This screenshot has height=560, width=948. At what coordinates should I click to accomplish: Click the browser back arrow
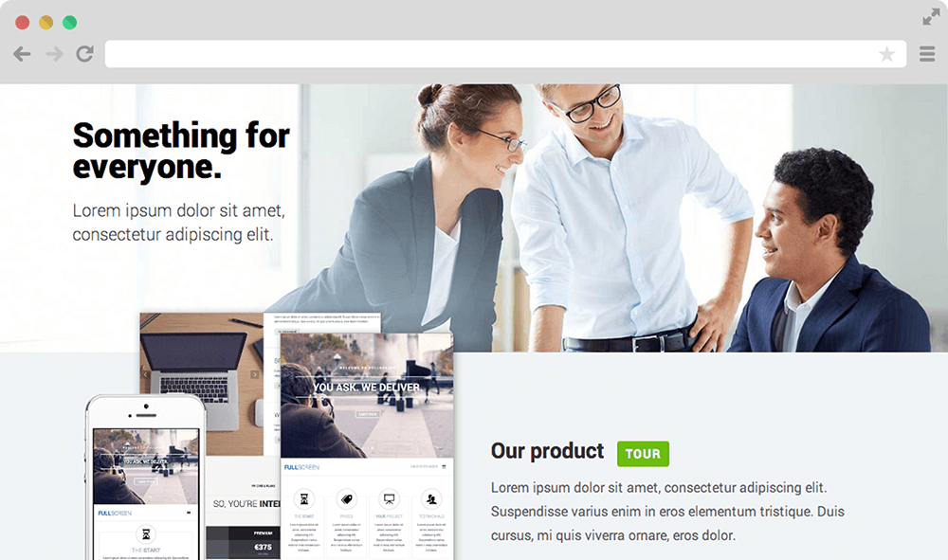point(23,54)
